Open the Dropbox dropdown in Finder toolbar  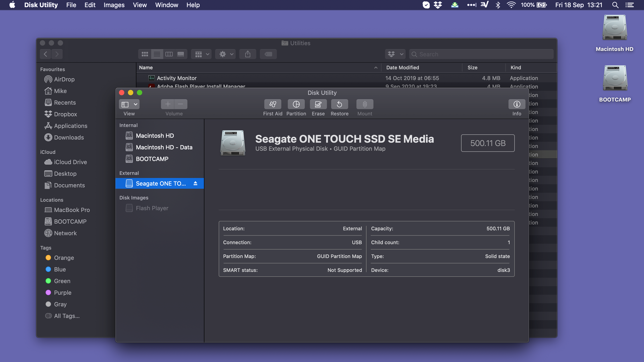click(395, 54)
